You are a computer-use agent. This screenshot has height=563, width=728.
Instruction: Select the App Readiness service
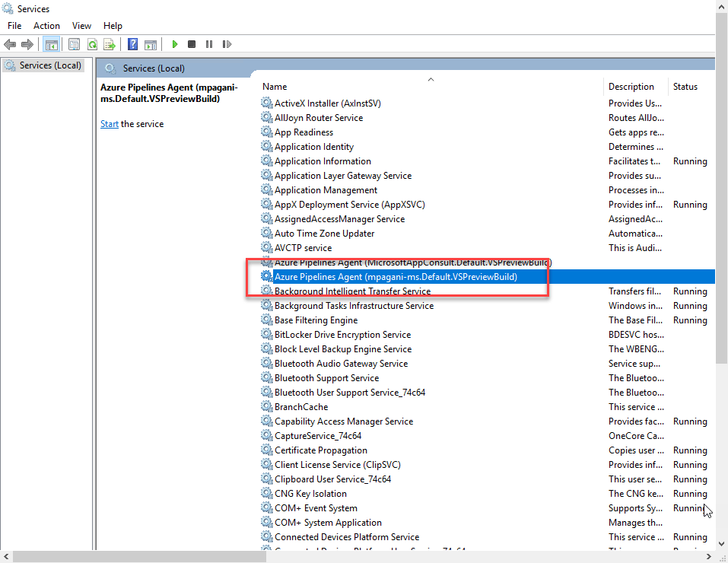(x=304, y=132)
